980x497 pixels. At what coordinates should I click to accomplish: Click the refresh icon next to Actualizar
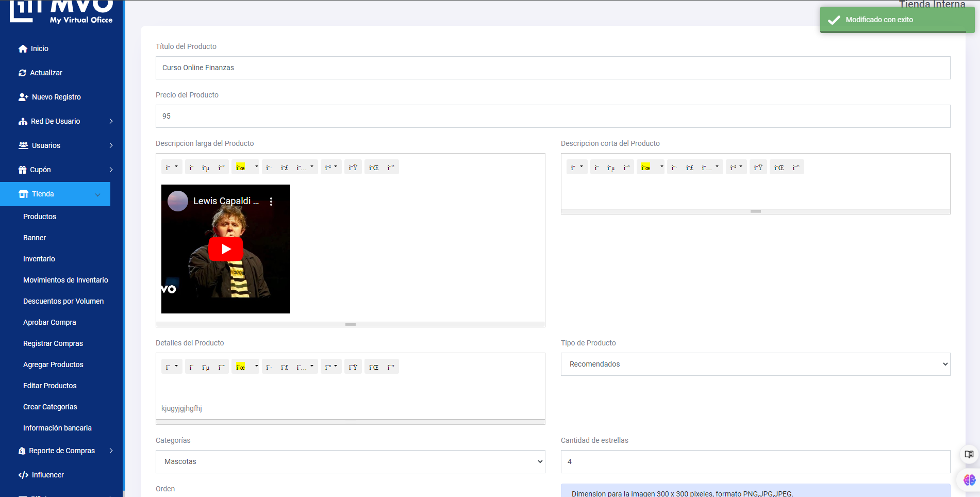click(x=22, y=73)
